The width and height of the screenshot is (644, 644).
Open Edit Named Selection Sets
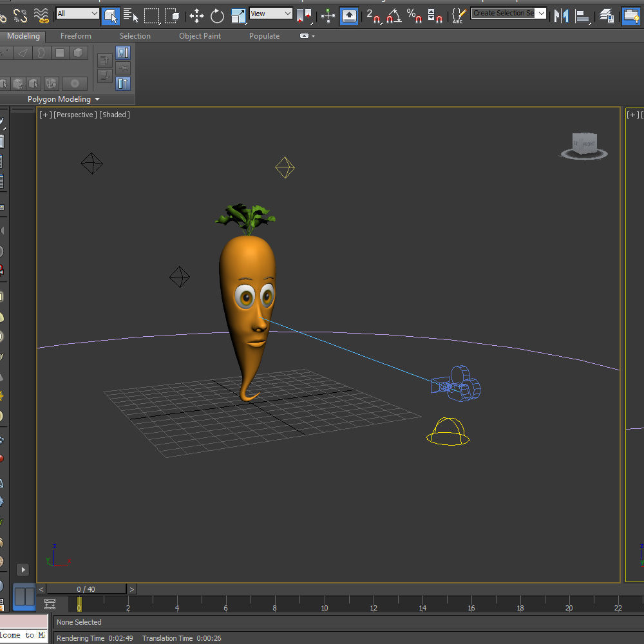pyautogui.click(x=459, y=16)
